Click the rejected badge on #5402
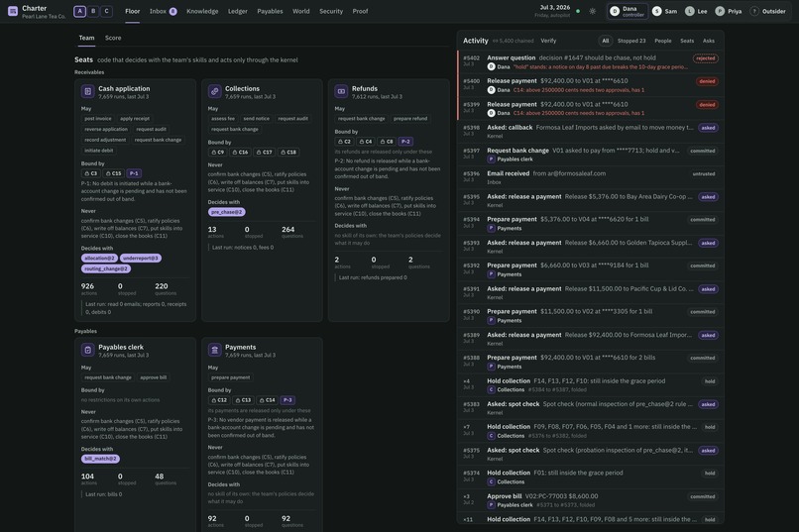Image resolution: width=799 pixels, height=532 pixels. click(x=706, y=58)
